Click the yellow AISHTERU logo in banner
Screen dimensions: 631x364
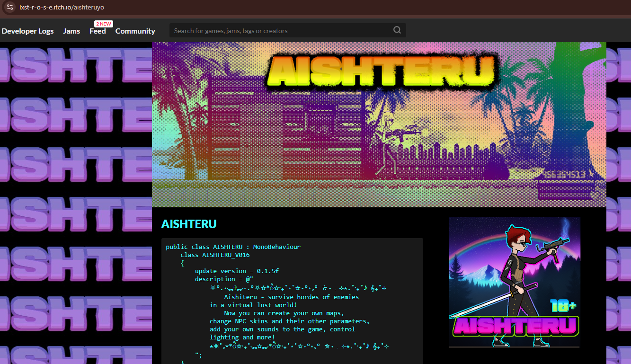click(x=381, y=72)
